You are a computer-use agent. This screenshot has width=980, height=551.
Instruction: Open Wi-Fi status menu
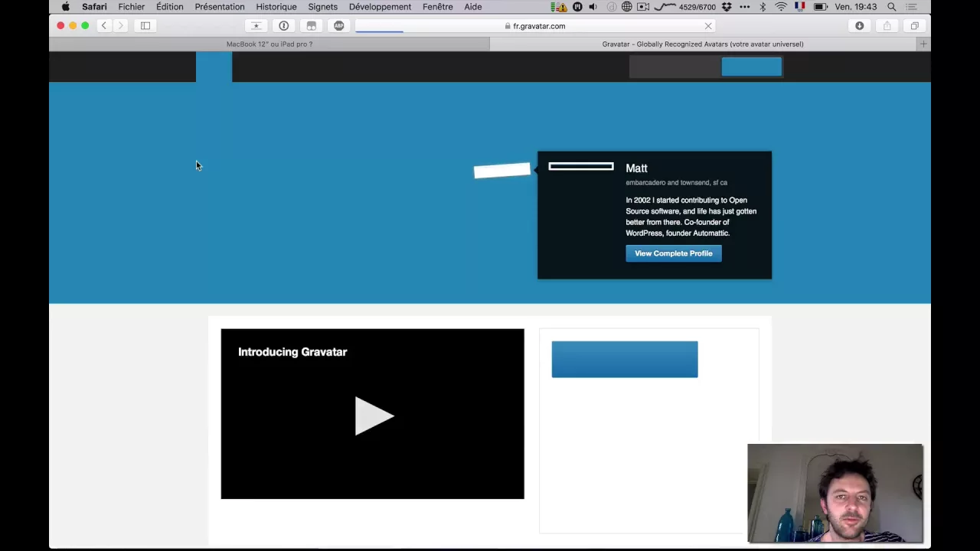[x=781, y=7]
